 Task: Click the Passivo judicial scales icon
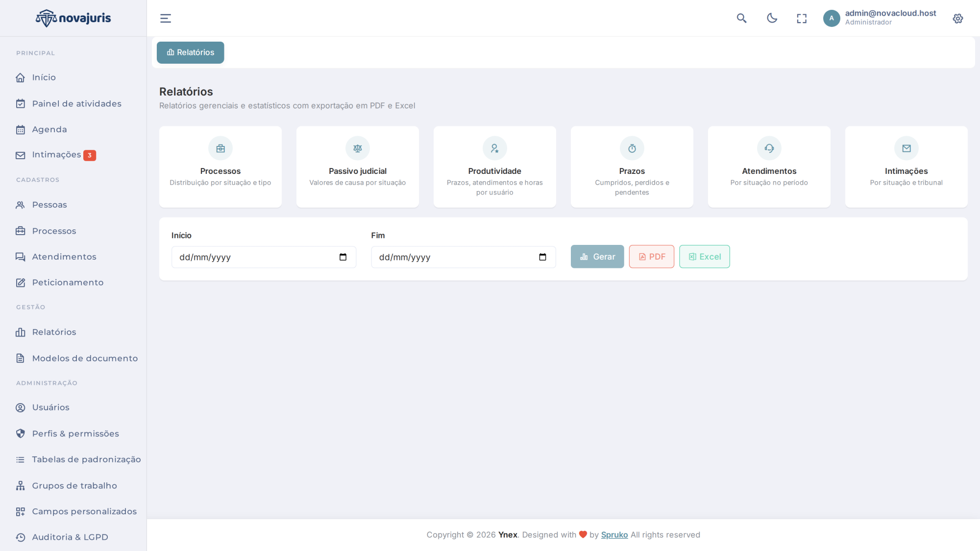click(358, 148)
